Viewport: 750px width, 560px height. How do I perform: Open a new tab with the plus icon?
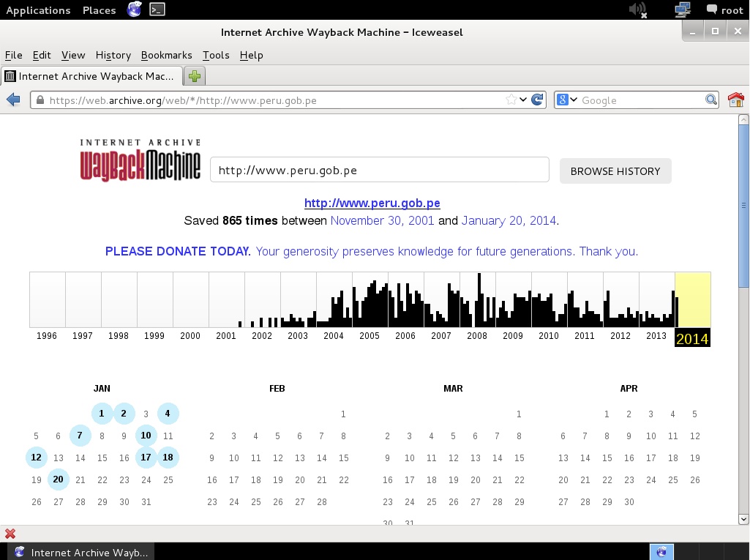pos(195,76)
